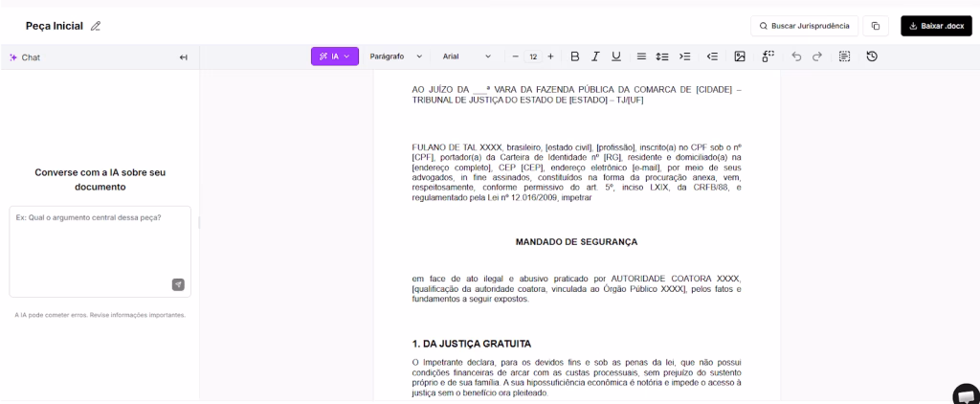Click the dashed-frame shapes icon in toolbar

tap(768, 56)
